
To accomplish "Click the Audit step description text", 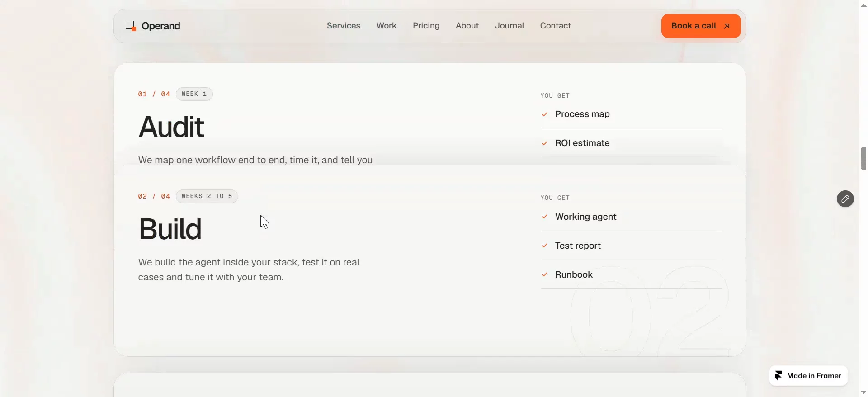I will (x=255, y=160).
